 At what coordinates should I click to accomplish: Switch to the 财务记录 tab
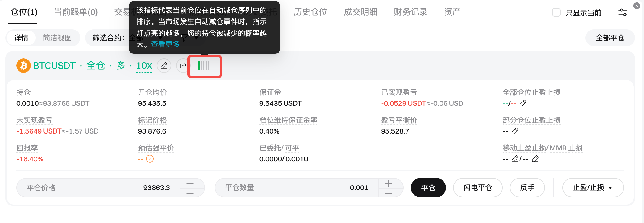(x=411, y=12)
